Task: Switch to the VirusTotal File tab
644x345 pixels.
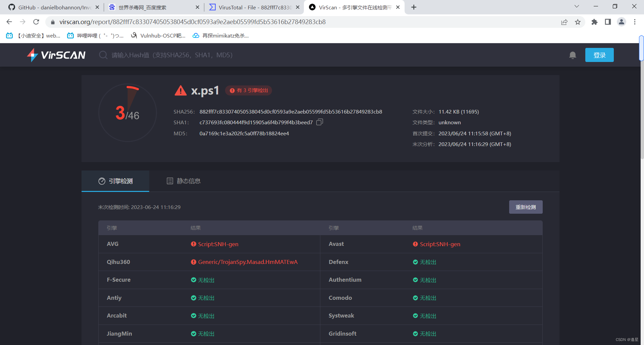Action: click(x=254, y=7)
